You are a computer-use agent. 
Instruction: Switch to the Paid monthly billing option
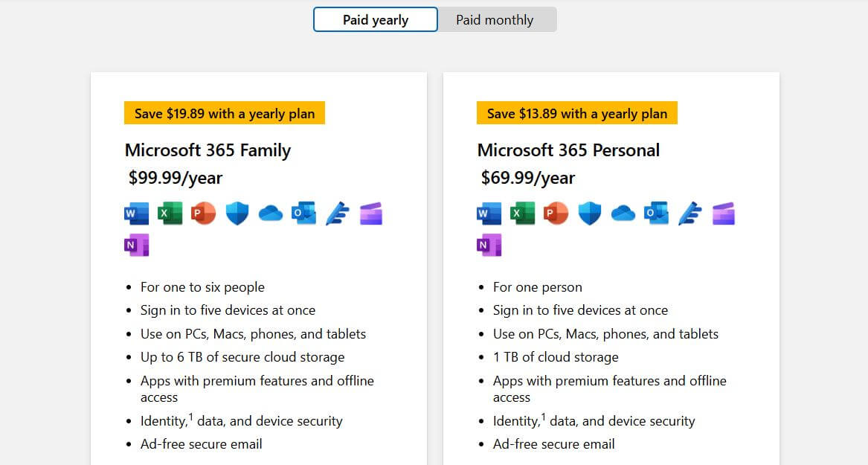tap(495, 19)
